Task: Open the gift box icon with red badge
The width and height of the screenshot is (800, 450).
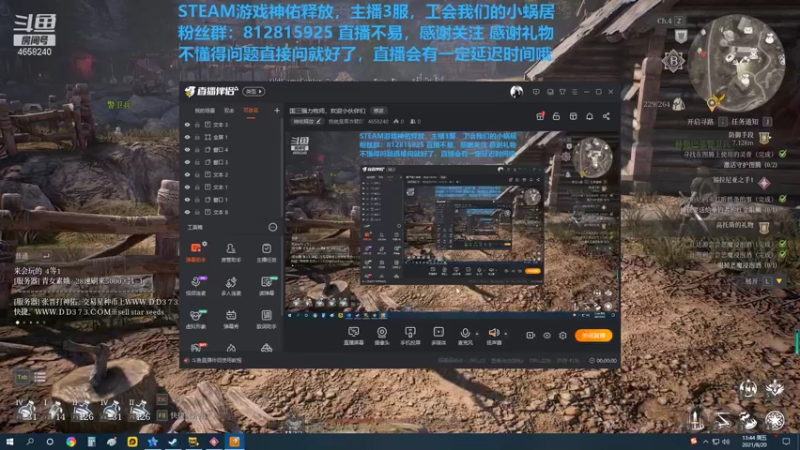Action: click(540, 116)
